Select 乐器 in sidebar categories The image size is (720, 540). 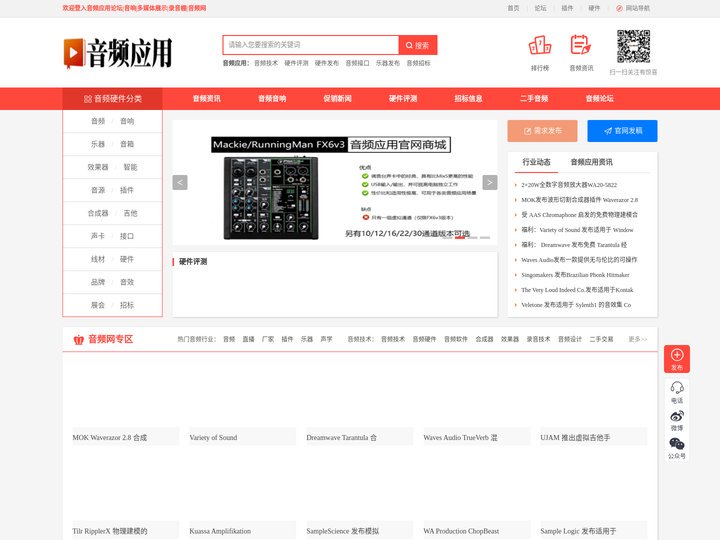click(98, 144)
